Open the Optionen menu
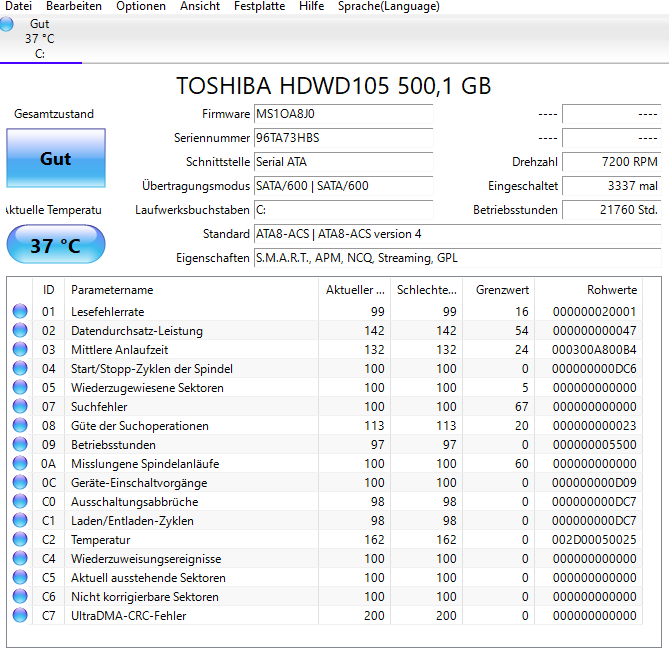Image resolution: width=669 pixels, height=655 pixels. coord(141,6)
